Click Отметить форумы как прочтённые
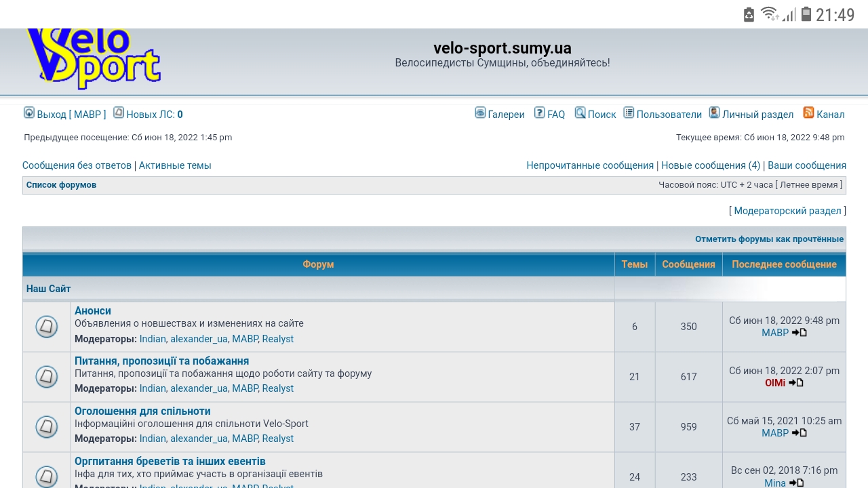Screen dimensions: 868x488 (x=769, y=239)
